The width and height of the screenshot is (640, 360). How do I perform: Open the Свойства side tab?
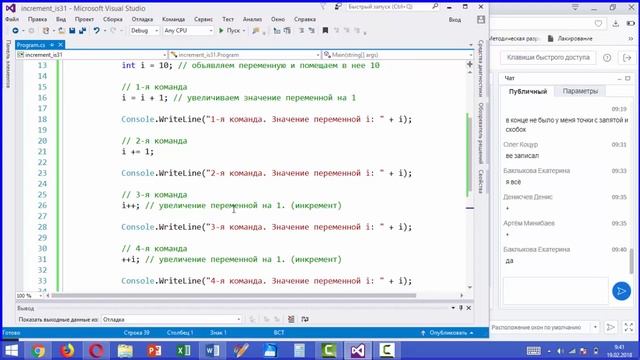pyautogui.click(x=481, y=181)
